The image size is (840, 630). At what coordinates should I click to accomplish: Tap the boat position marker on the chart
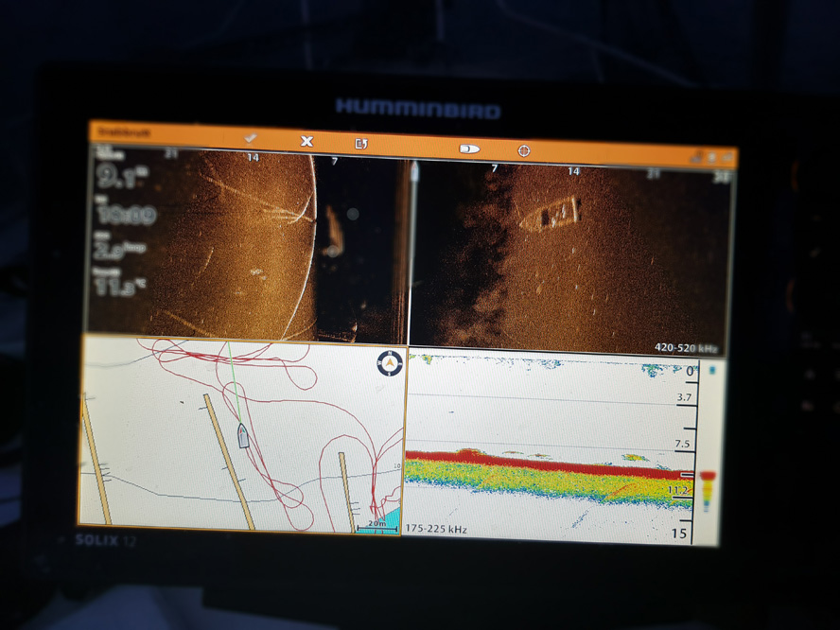(243, 435)
